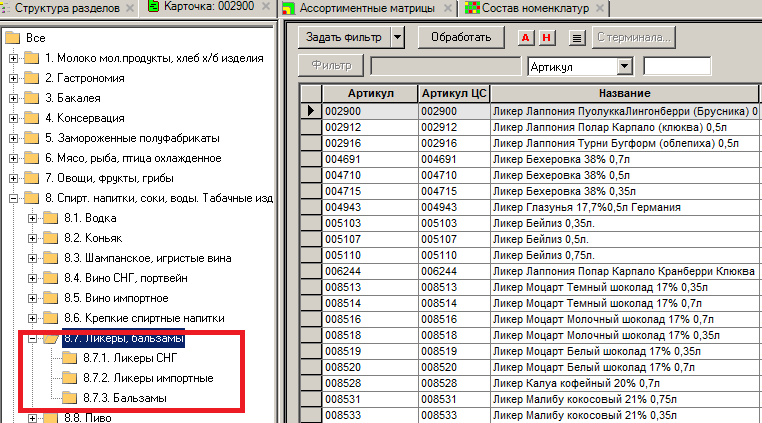
Task: Click row indicator arrow of article 002900
Action: tap(311, 111)
